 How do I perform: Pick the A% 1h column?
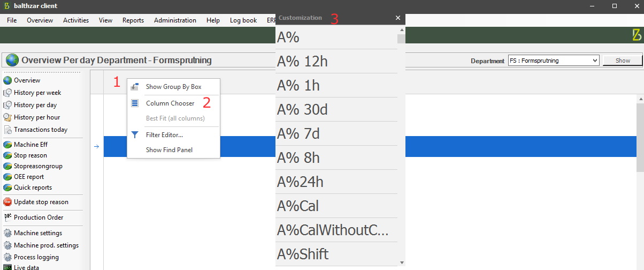pyautogui.click(x=336, y=85)
